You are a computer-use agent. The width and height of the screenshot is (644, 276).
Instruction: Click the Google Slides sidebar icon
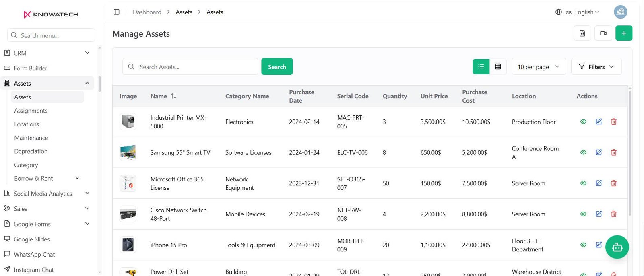(x=7, y=239)
